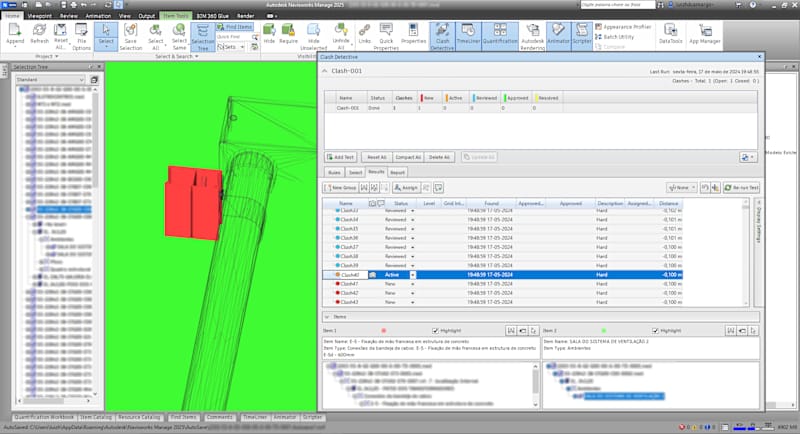Activate the Select cursor tool

[106, 35]
